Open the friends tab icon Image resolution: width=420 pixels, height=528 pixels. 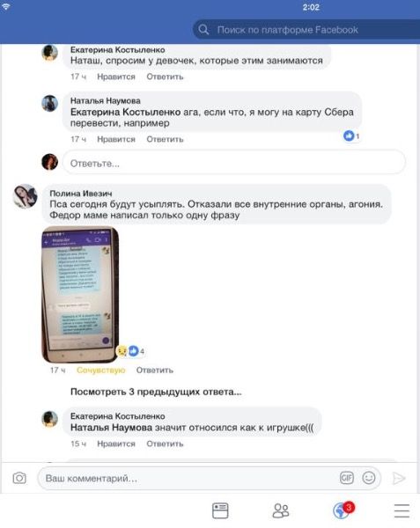click(281, 510)
